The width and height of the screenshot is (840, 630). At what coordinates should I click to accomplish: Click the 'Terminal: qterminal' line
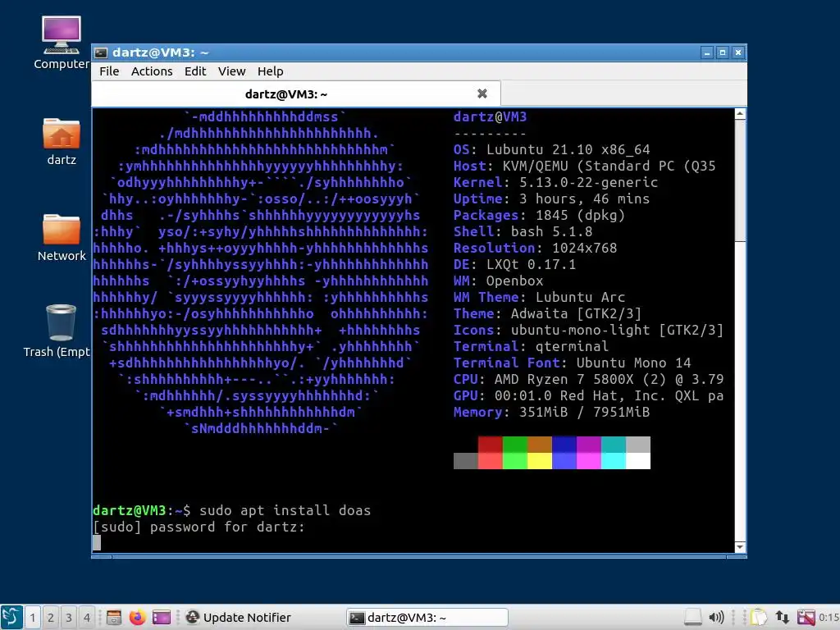[531, 347]
